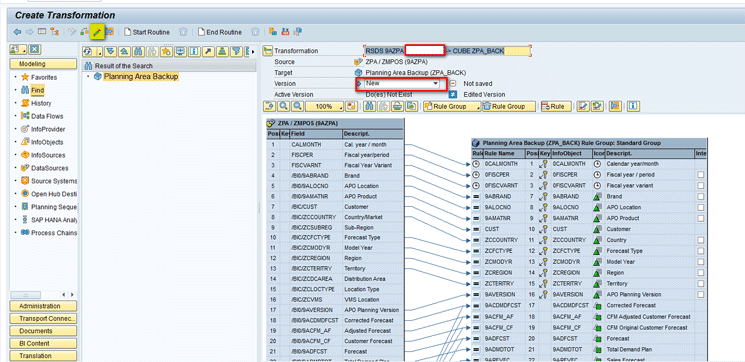The width and height of the screenshot is (745, 362).
Task: Click the delete icon next to Start Routine
Action: click(183, 32)
